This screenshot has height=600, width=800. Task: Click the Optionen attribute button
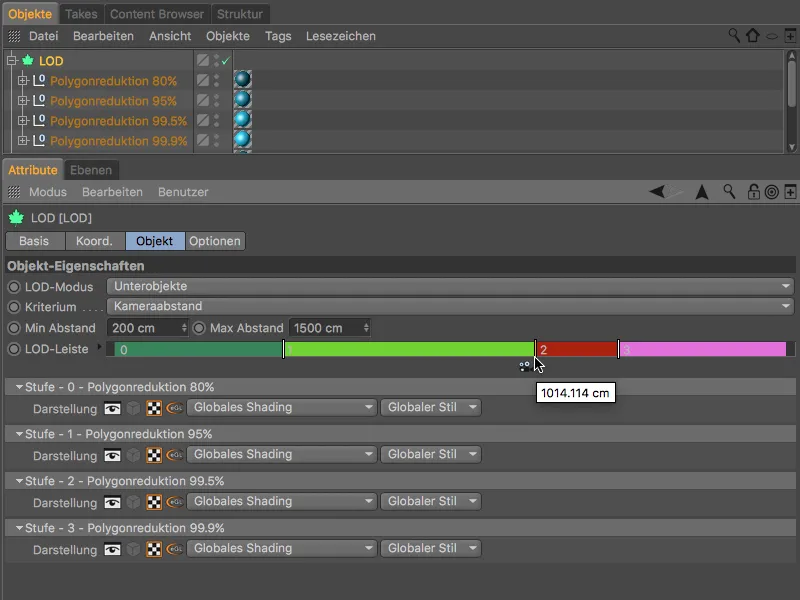point(215,241)
